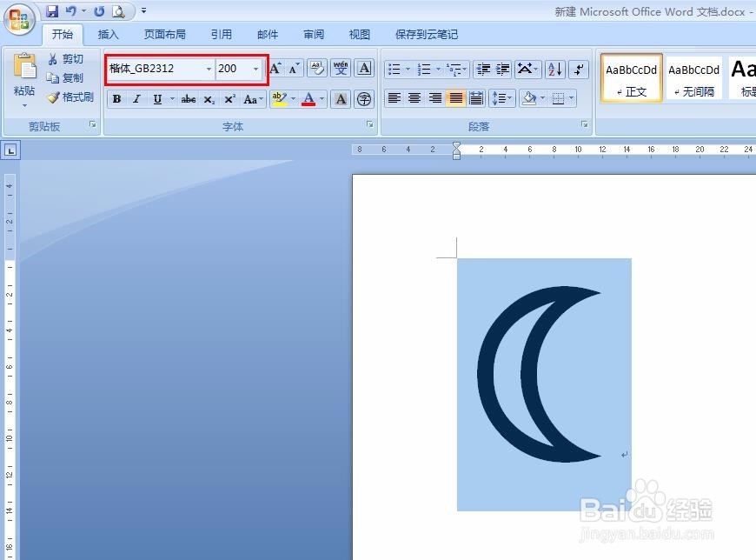Apply multilevel list
The width and height of the screenshot is (756, 560).
[x=454, y=70]
